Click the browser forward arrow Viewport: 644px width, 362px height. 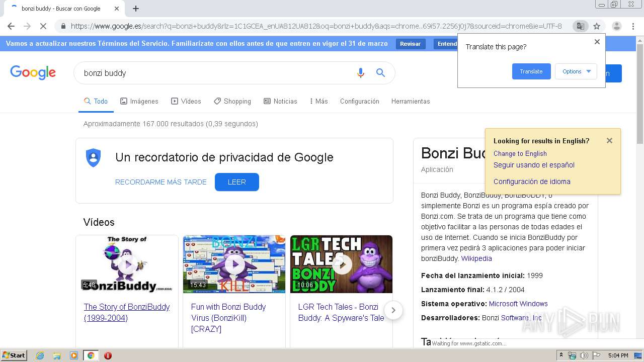pyautogui.click(x=27, y=26)
